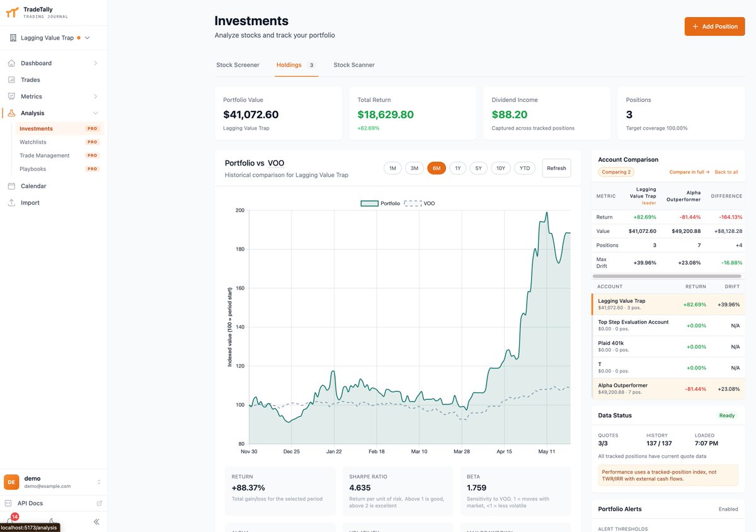
Task: Click the building icon beside Lagging Value Trap
Action: [x=13, y=38]
